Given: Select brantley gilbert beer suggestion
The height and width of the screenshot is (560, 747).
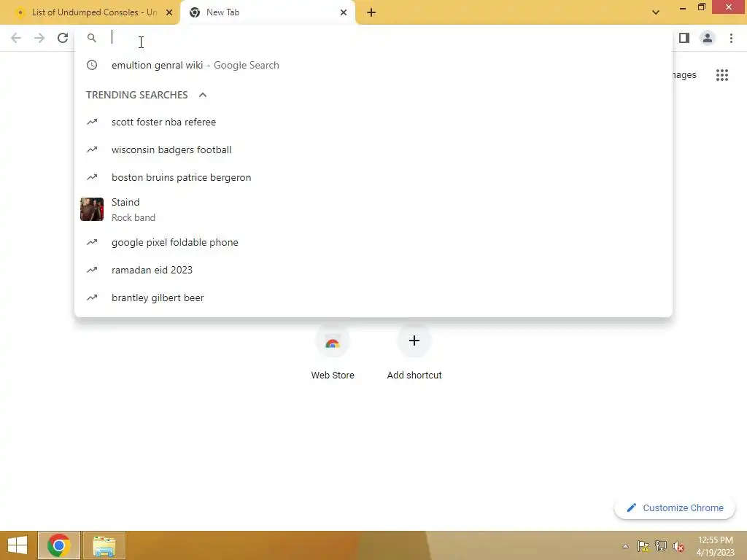Looking at the screenshot, I should point(373,297).
